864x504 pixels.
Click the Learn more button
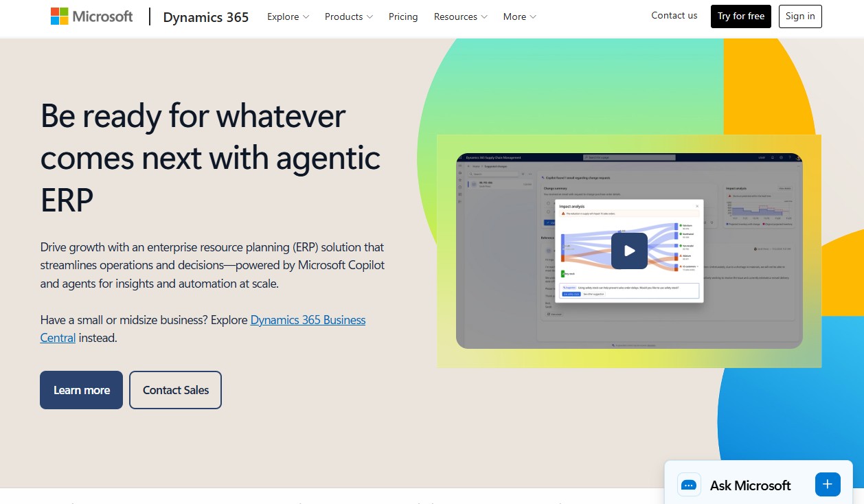click(82, 390)
